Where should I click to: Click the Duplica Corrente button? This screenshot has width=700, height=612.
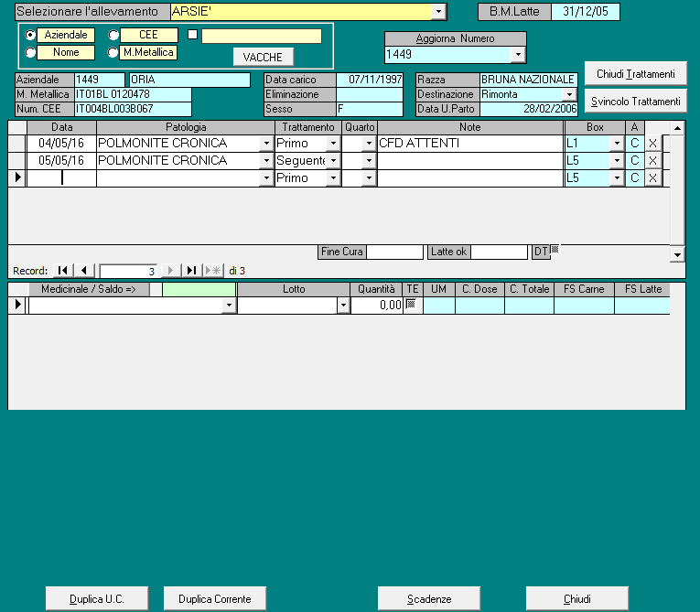pos(215,599)
